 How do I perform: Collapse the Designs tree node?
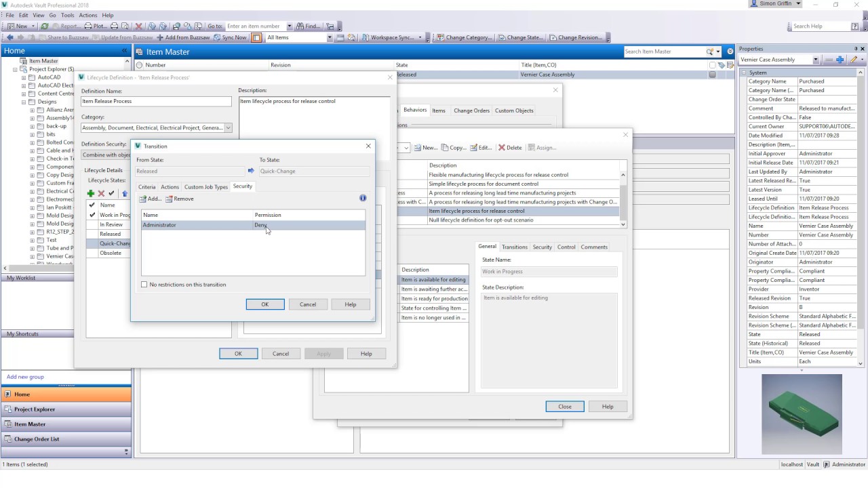tap(23, 102)
